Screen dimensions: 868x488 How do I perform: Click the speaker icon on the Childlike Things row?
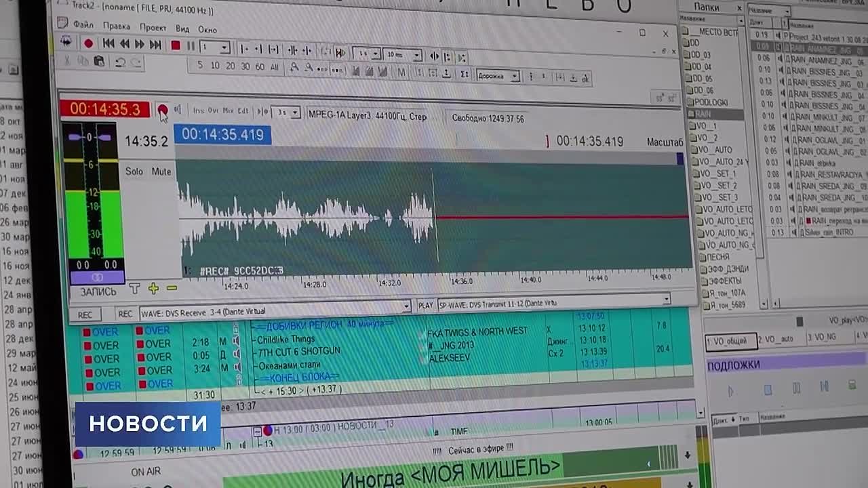(236, 341)
